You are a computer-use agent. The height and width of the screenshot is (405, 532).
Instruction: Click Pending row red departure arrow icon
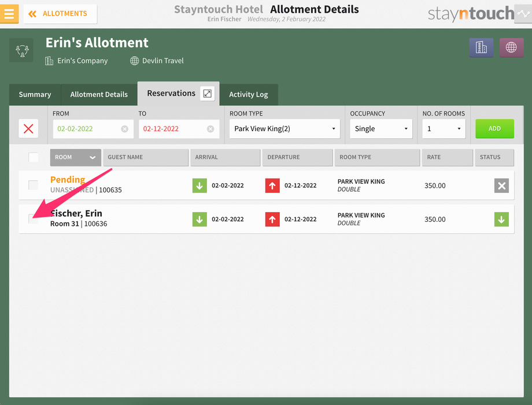pos(272,185)
